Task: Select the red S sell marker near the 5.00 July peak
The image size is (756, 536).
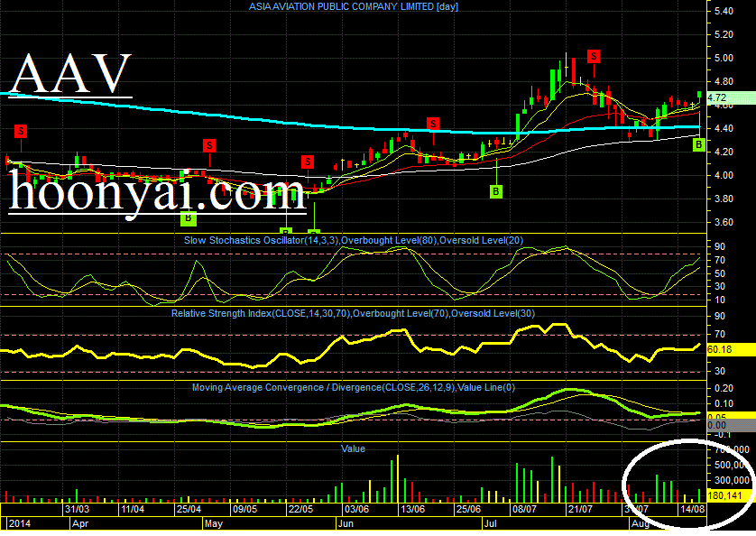Action: (x=594, y=57)
